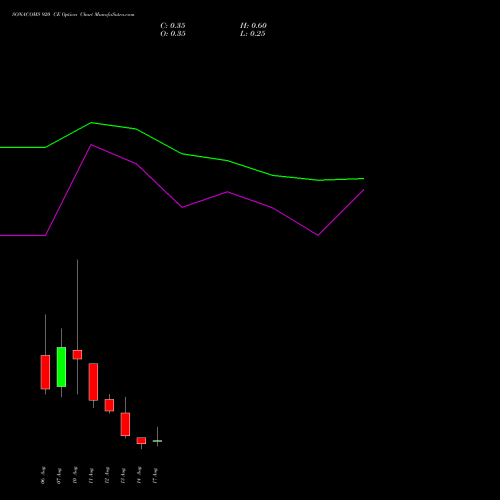The image size is (500, 500).
Task: Select the open value 'O: 0.35'
Action: 173,34
